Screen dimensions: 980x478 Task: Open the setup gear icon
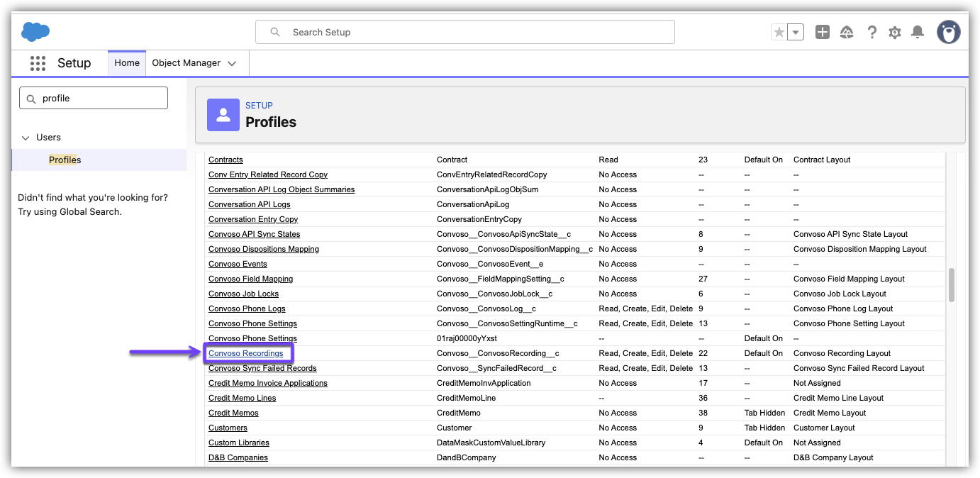(895, 32)
